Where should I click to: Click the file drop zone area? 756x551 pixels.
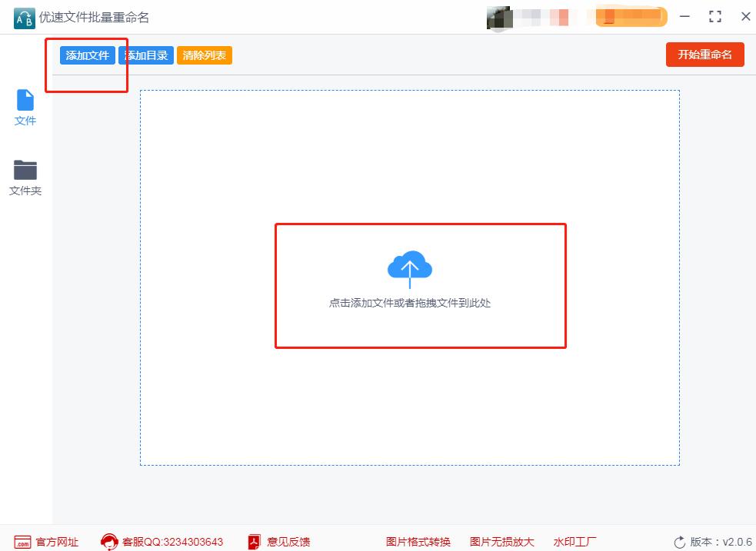click(420, 286)
